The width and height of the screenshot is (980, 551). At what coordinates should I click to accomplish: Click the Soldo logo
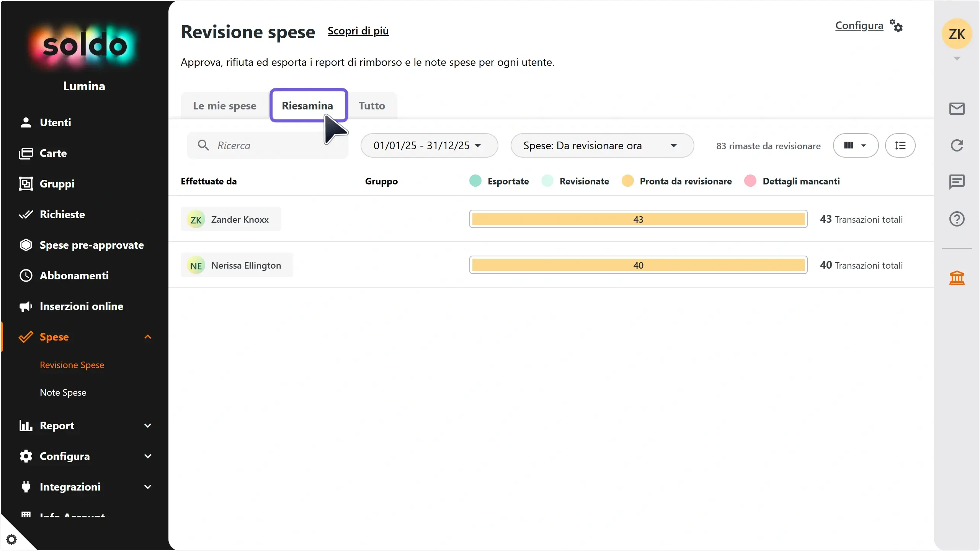(84, 46)
